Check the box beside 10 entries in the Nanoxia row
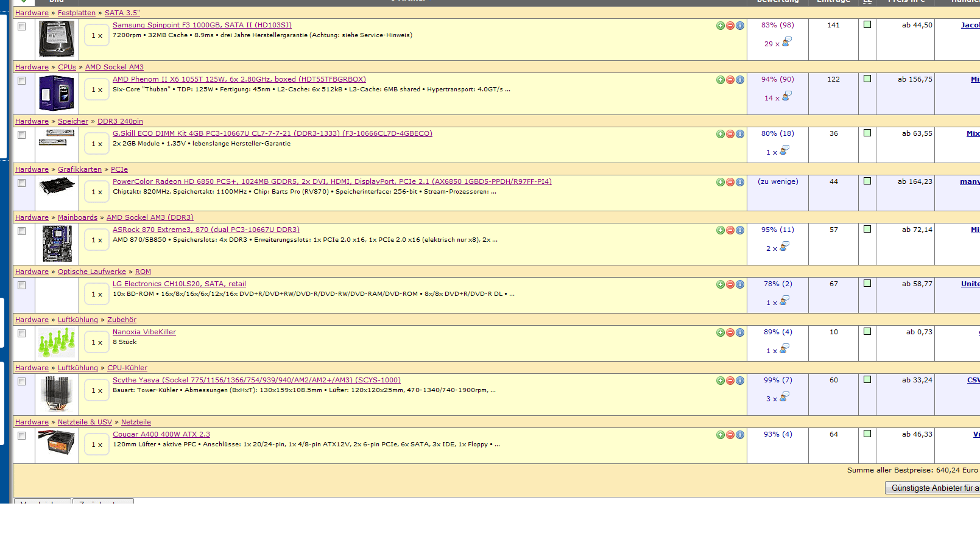This screenshot has height=548, width=980. 867,332
